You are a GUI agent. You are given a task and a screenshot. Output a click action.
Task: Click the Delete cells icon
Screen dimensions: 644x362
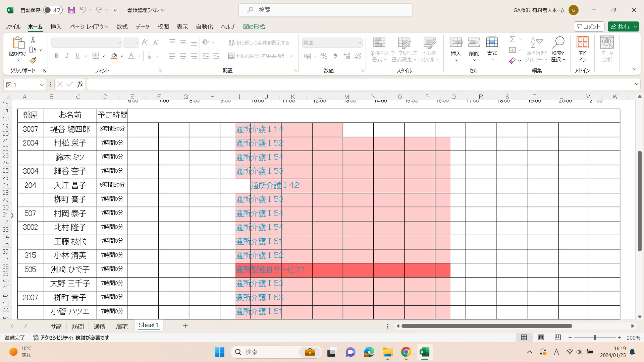(x=474, y=43)
